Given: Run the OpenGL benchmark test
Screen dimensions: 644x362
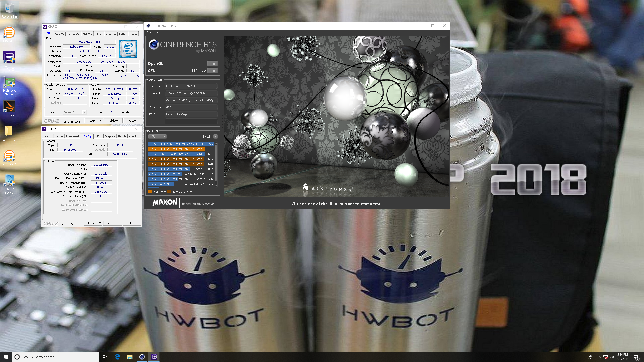Looking at the screenshot, I should coord(212,64).
